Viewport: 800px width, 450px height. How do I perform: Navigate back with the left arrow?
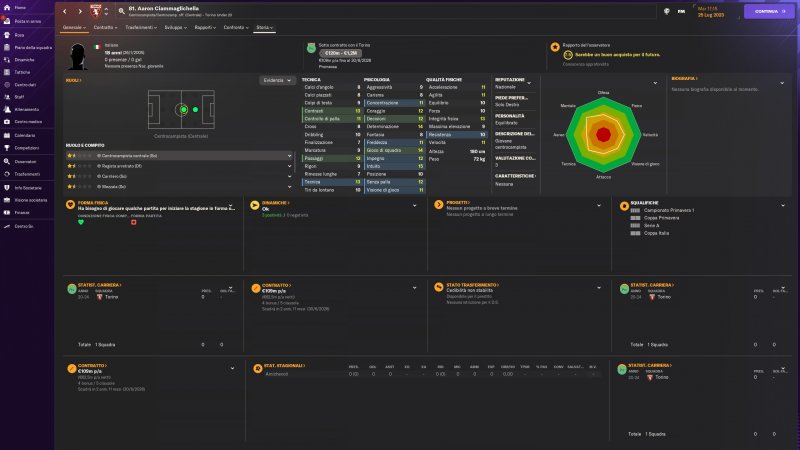[67, 11]
